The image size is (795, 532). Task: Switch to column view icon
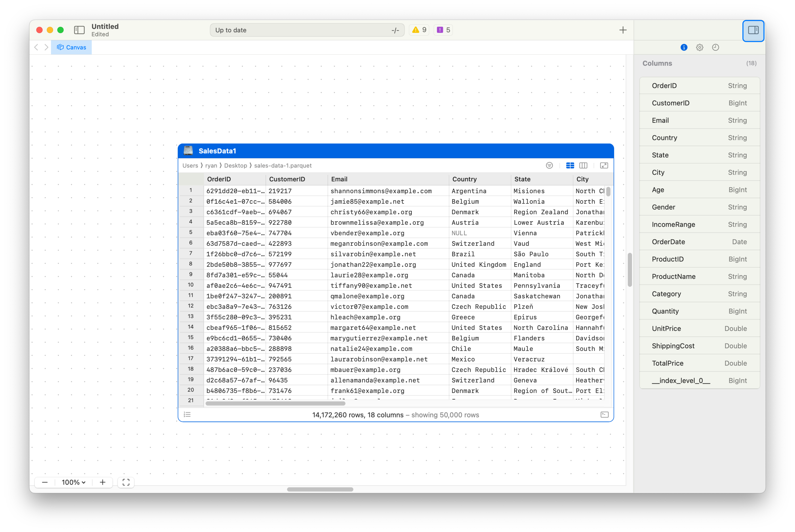pos(583,165)
